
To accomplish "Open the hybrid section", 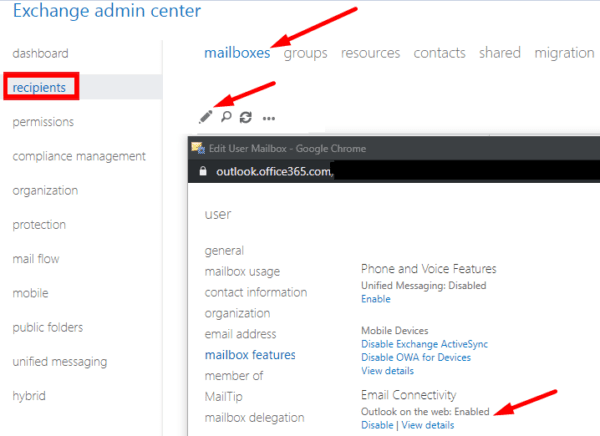I will pos(29,396).
